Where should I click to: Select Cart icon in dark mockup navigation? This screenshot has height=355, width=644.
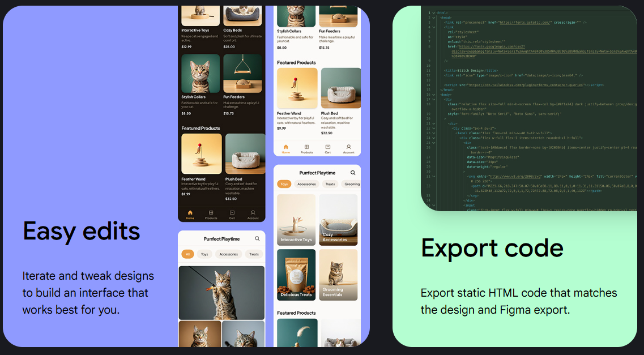232,213
